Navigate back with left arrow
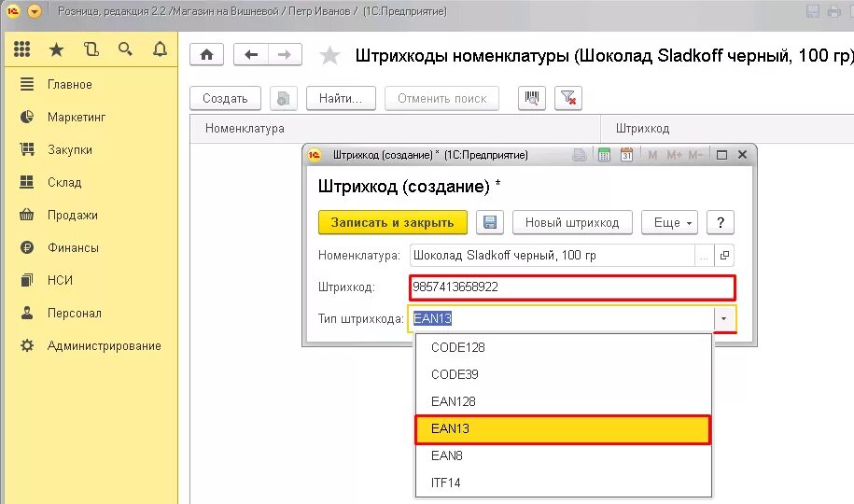Screen dimensions: 854x504 [250, 54]
